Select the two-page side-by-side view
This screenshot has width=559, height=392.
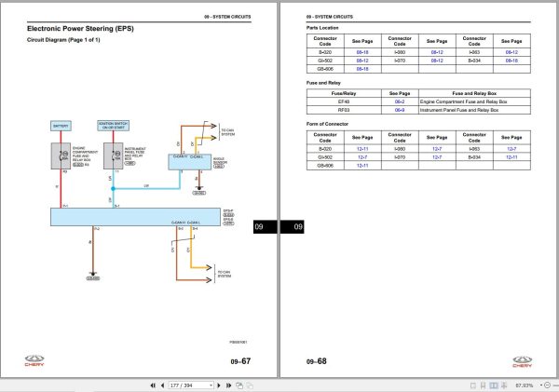(494, 385)
